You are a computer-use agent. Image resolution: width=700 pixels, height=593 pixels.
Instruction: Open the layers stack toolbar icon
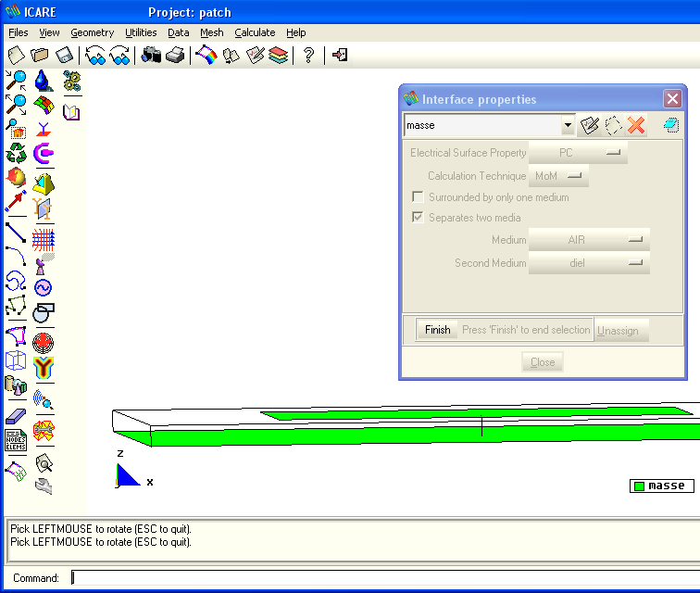279,56
